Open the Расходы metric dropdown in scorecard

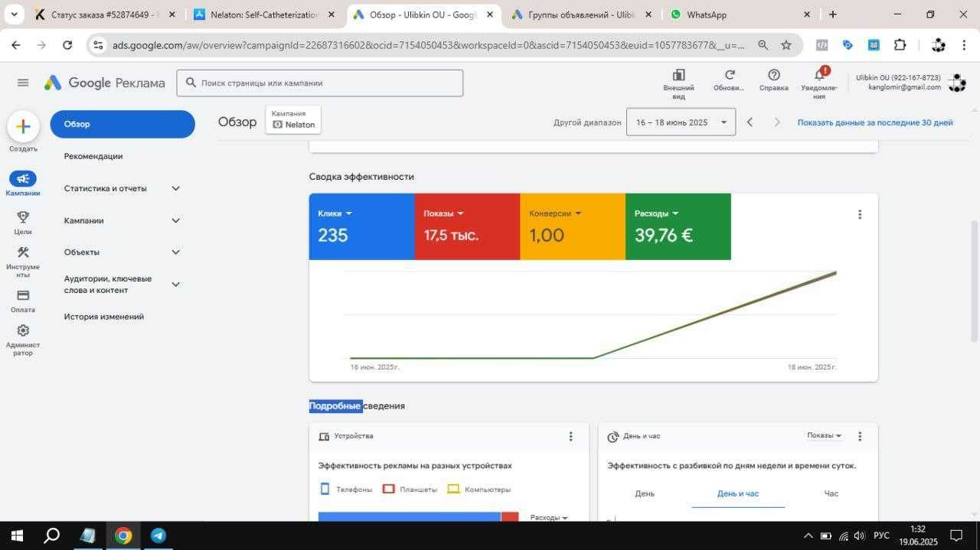point(656,213)
